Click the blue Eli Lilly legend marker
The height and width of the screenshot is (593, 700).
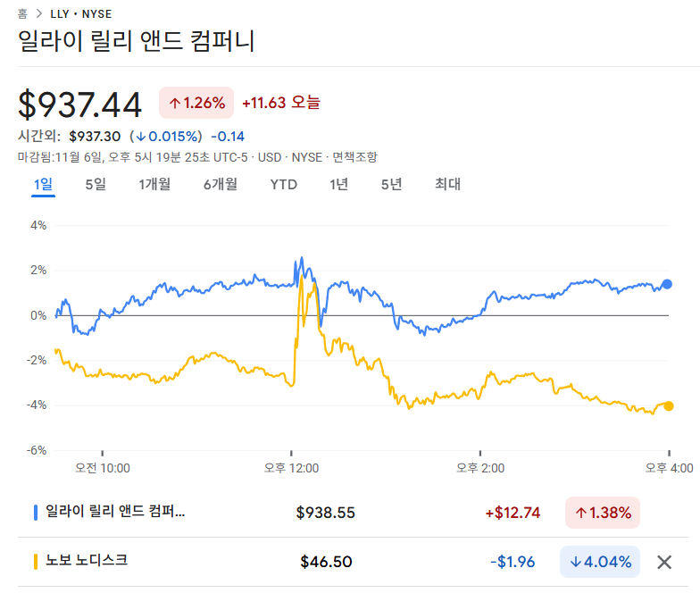[35, 513]
